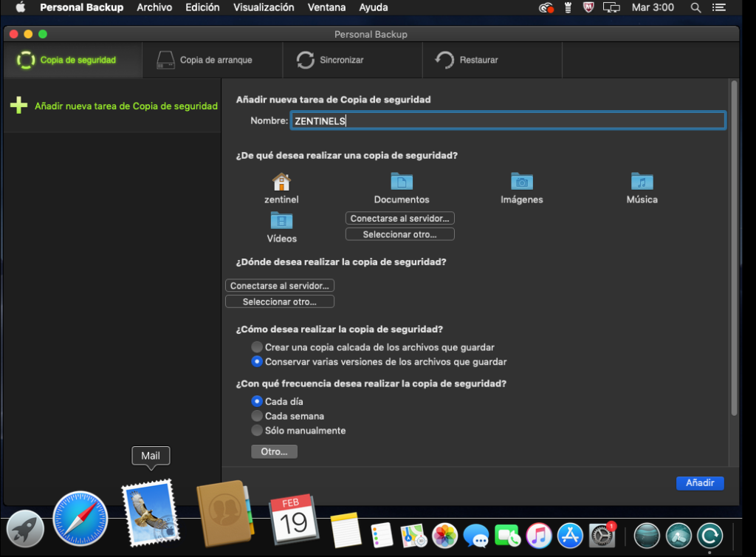This screenshot has width=756, height=557.
Task: Click source Seleccionar otro button
Action: point(399,234)
